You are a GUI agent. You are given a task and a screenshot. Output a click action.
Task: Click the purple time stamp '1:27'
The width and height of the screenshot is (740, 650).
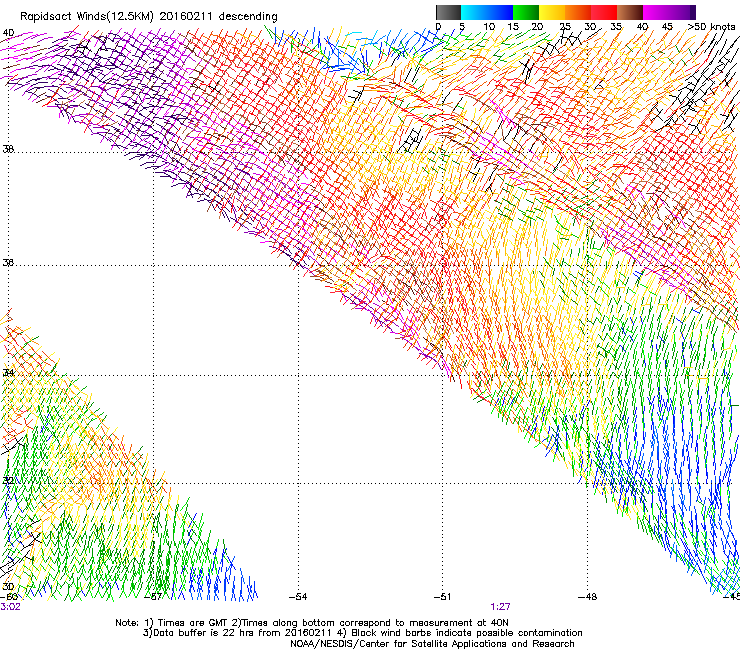coord(500,607)
